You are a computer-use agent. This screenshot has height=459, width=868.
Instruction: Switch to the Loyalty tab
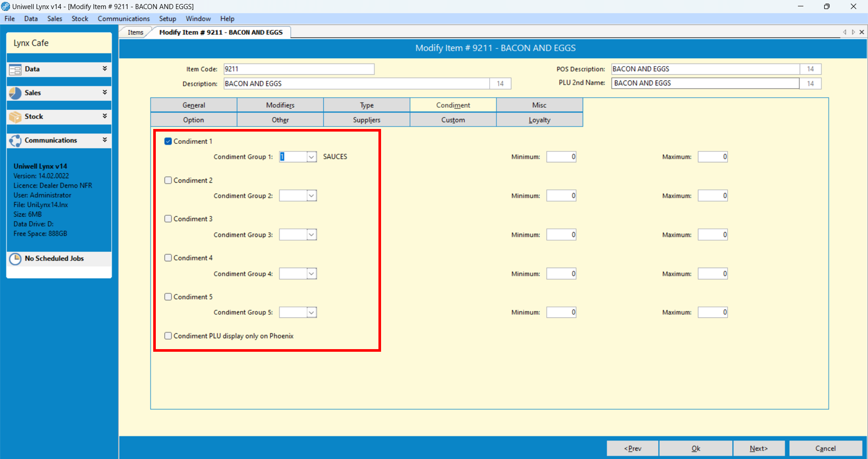tap(539, 120)
